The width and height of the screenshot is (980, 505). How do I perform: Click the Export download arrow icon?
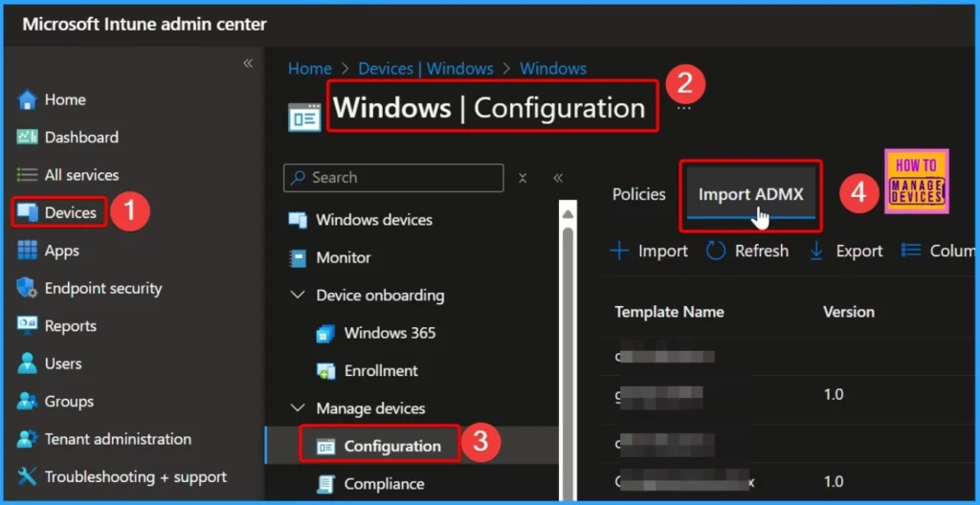click(x=816, y=252)
